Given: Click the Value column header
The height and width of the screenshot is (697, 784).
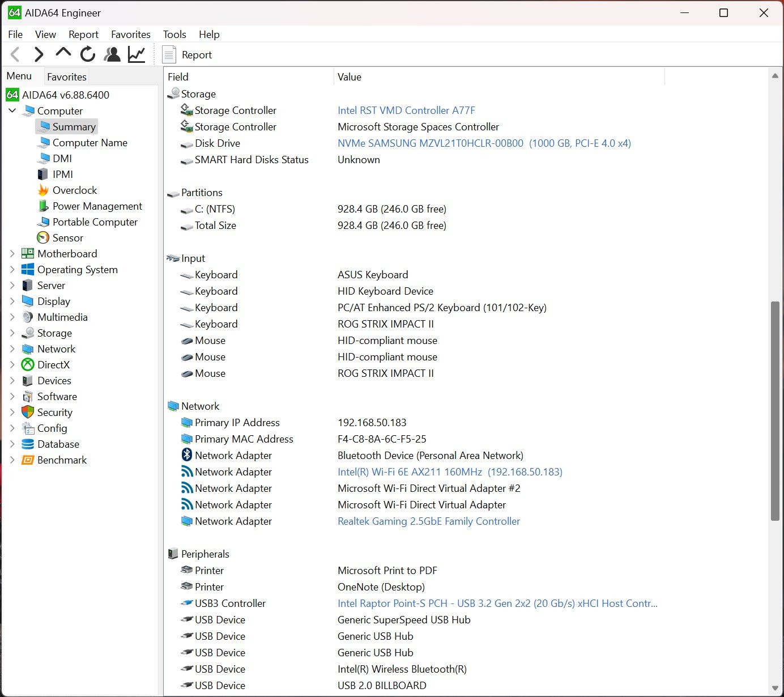Looking at the screenshot, I should 499,77.
